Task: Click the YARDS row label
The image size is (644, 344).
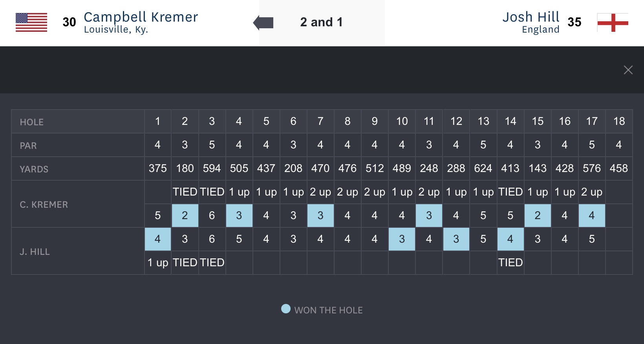Action: click(34, 169)
